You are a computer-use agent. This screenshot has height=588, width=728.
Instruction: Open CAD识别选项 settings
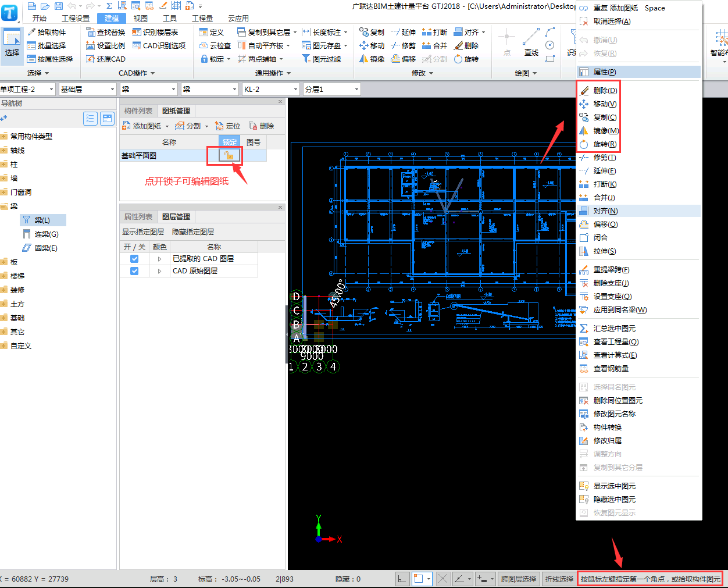click(159, 45)
